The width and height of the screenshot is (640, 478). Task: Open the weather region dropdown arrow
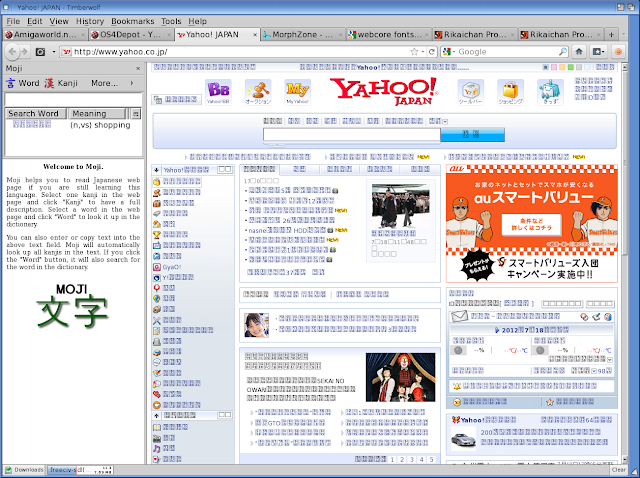point(610,360)
